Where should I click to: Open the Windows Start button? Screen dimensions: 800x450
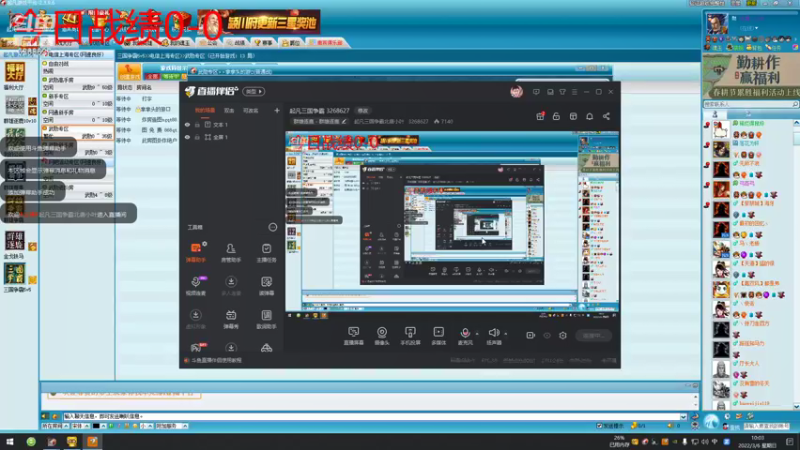click(x=10, y=441)
